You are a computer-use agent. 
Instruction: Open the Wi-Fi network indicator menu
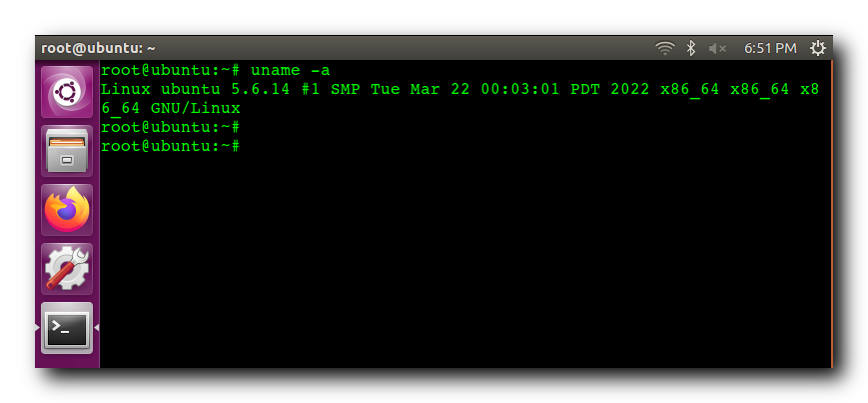(x=665, y=48)
